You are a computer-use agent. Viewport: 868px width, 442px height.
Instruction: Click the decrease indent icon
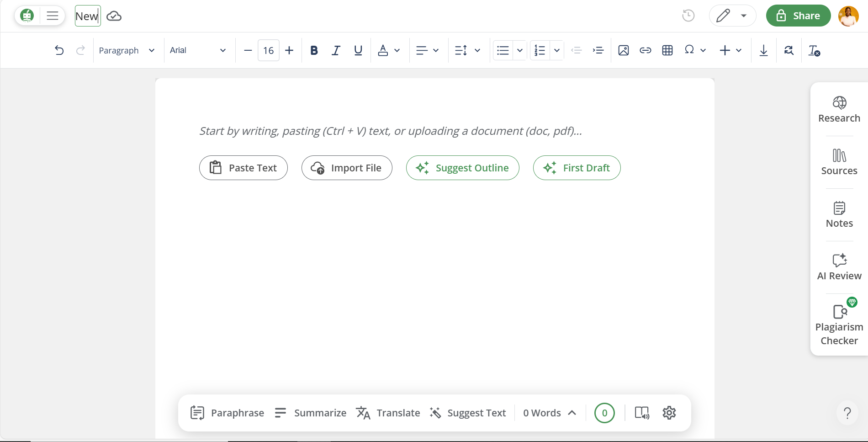[x=577, y=50]
